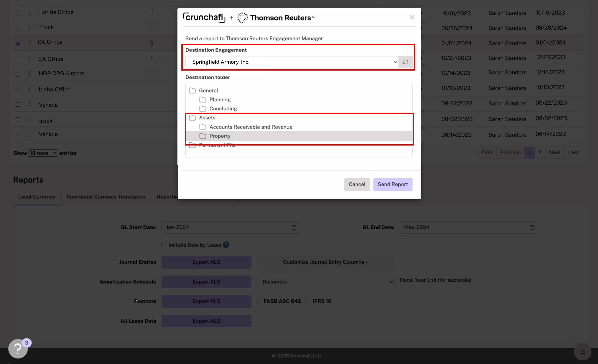
Task: Click the Crunchafi logo in the dialog
Action: [204, 17]
